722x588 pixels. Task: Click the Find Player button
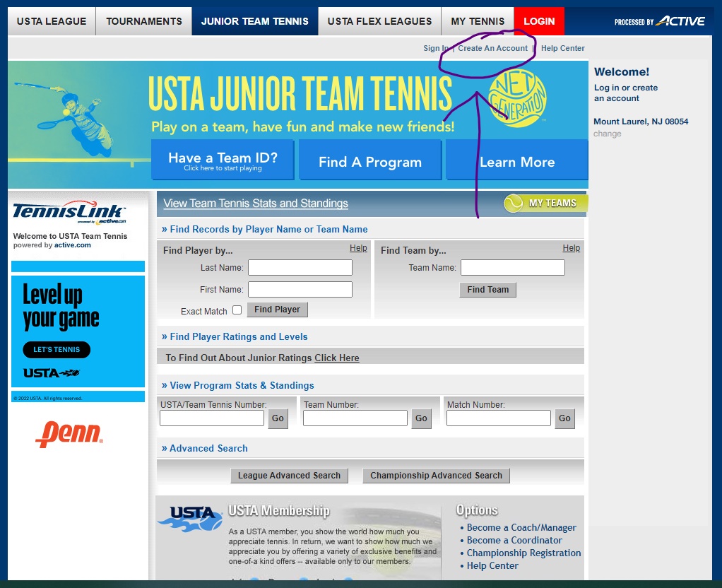pyautogui.click(x=277, y=310)
